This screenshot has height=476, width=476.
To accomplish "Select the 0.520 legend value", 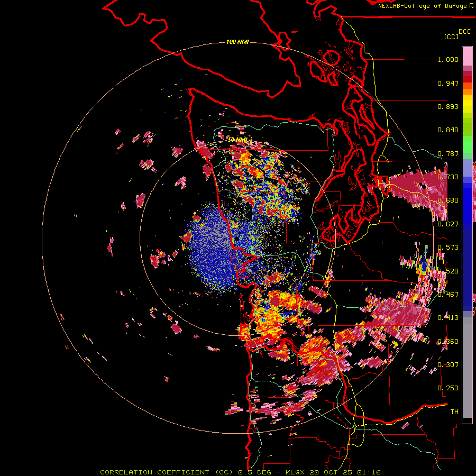I will 448,271.
